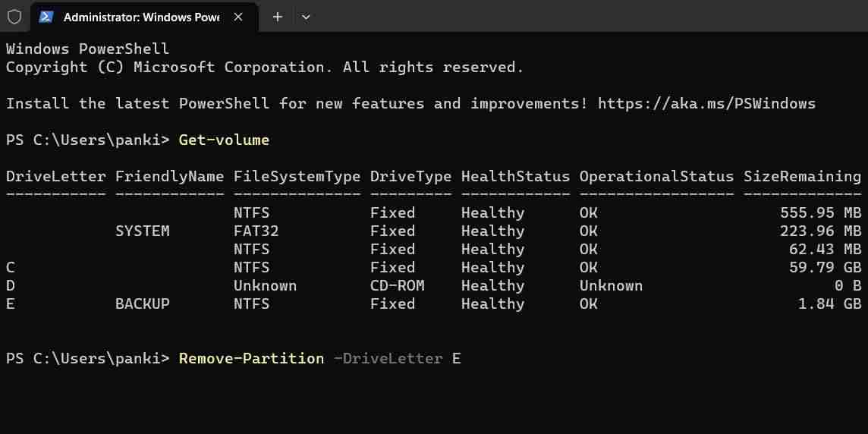Click the shield icon in title bar
The height and width of the screenshot is (434, 868).
14,17
